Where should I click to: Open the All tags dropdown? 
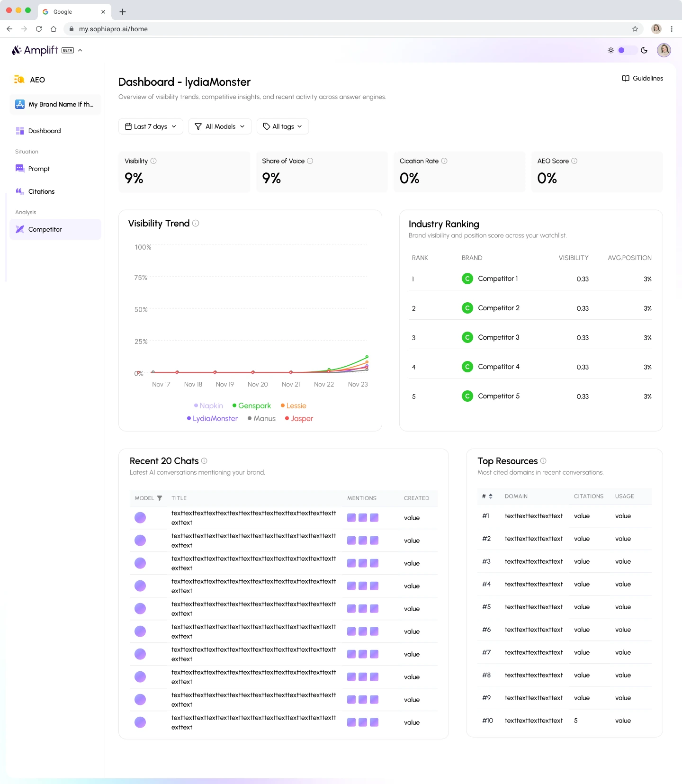click(x=283, y=126)
